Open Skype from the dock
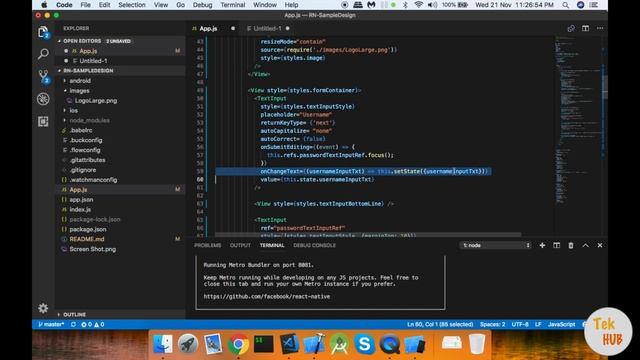Screen dimensions: 640x360 [x=364, y=344]
